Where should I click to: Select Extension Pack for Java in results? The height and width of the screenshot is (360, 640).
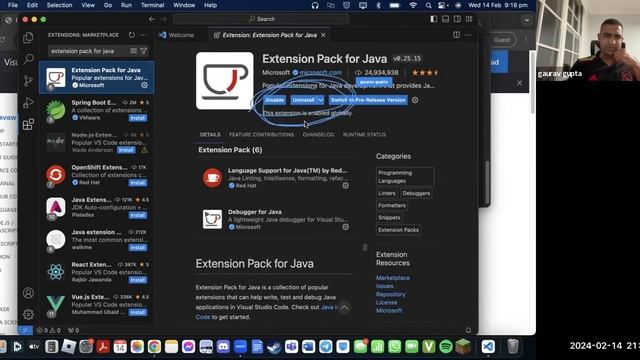point(96,78)
